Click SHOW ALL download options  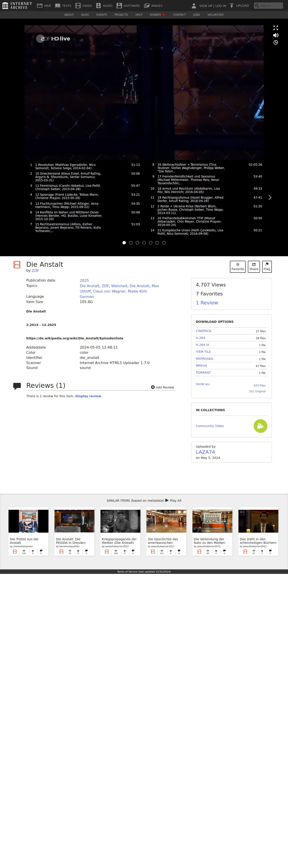pyautogui.click(x=203, y=384)
